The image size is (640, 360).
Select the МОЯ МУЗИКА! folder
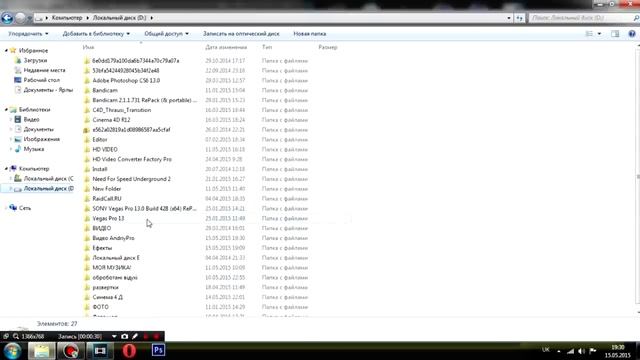[x=111, y=268]
